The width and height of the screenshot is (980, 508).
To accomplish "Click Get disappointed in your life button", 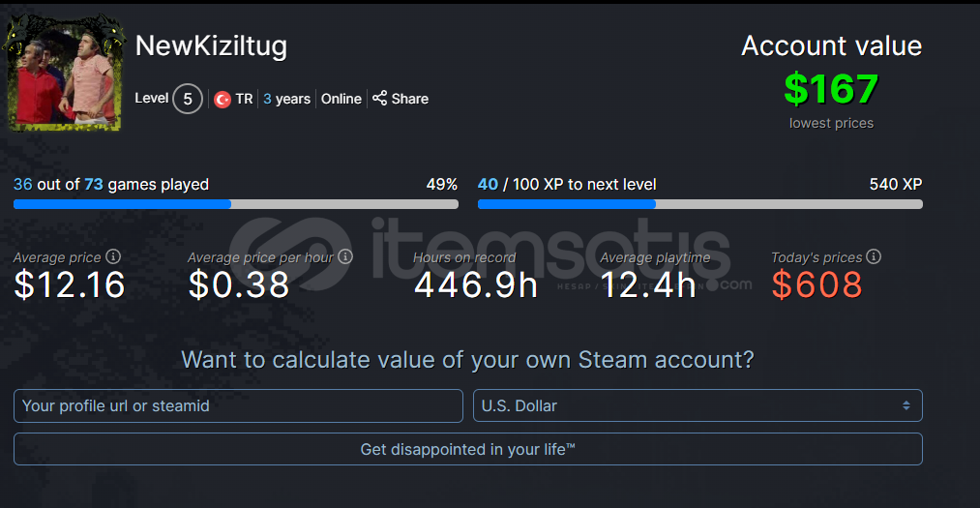I will [x=468, y=449].
